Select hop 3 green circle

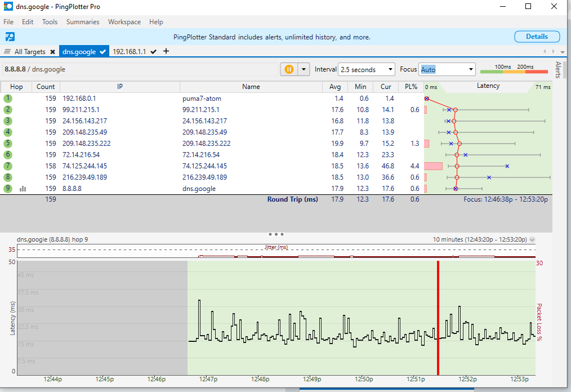coord(8,121)
